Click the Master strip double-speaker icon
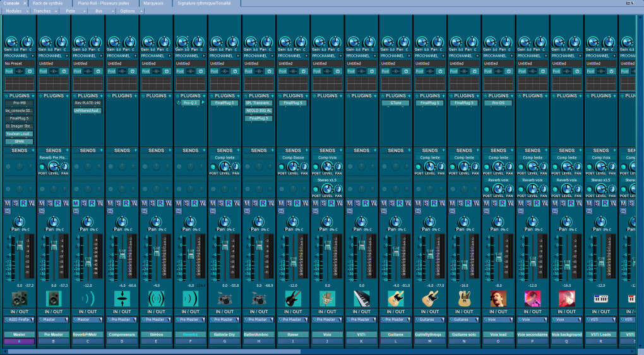644x355 pixels. [20, 299]
